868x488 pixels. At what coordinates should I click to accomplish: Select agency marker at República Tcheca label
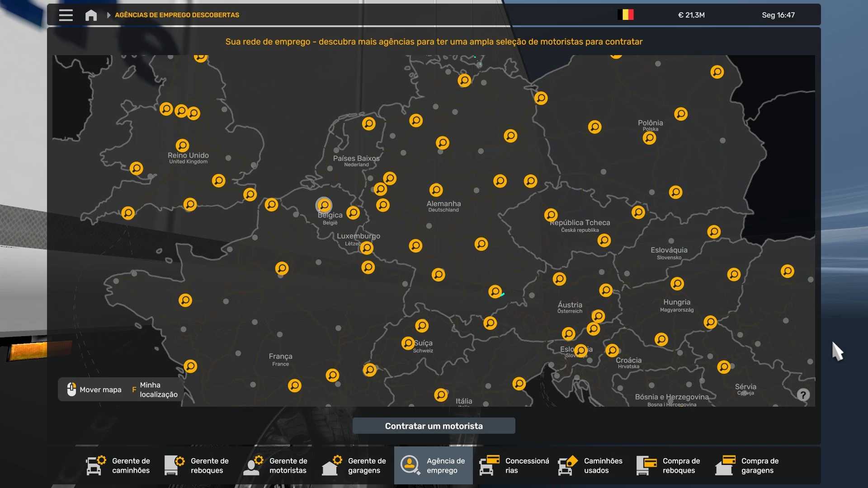[551, 215]
